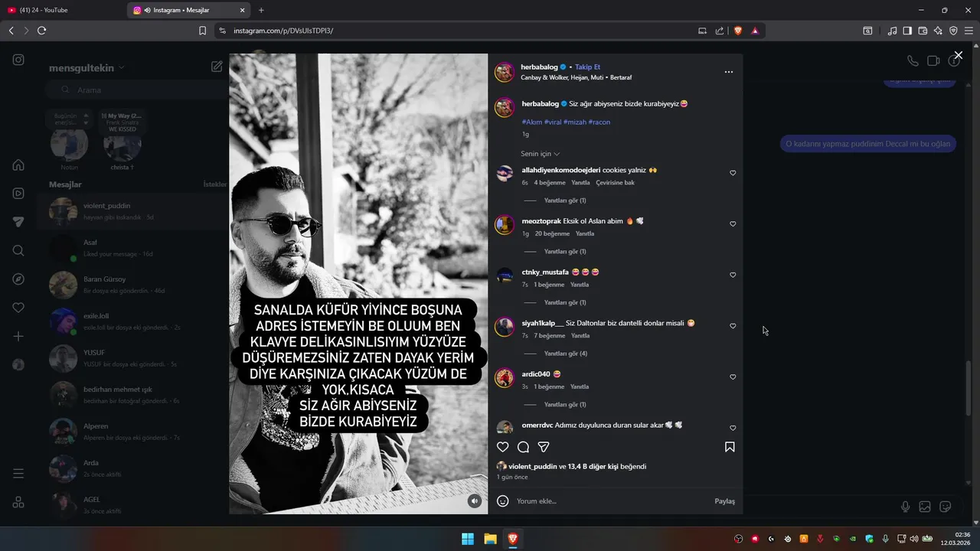Image resolution: width=980 pixels, height=551 pixels.
Task: Open Explore compass in Instagram sidebar
Action: 18,279
